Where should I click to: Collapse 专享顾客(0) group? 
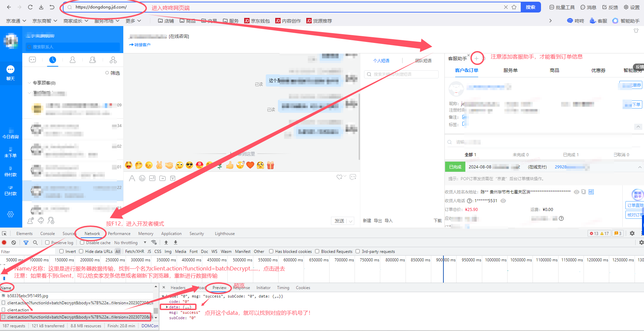coord(29,83)
